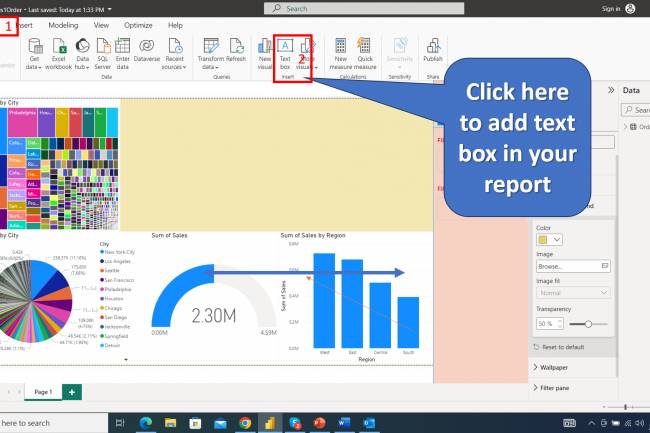The width and height of the screenshot is (650, 433).
Task: Click the Get data ribbon icon
Action: [x=34, y=46]
